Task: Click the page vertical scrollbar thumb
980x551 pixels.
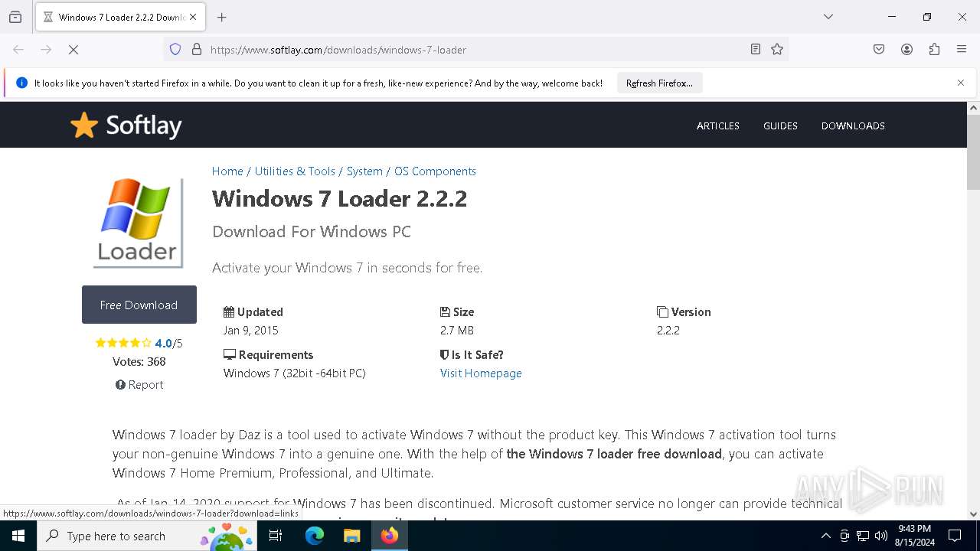Action: pyautogui.click(x=973, y=153)
